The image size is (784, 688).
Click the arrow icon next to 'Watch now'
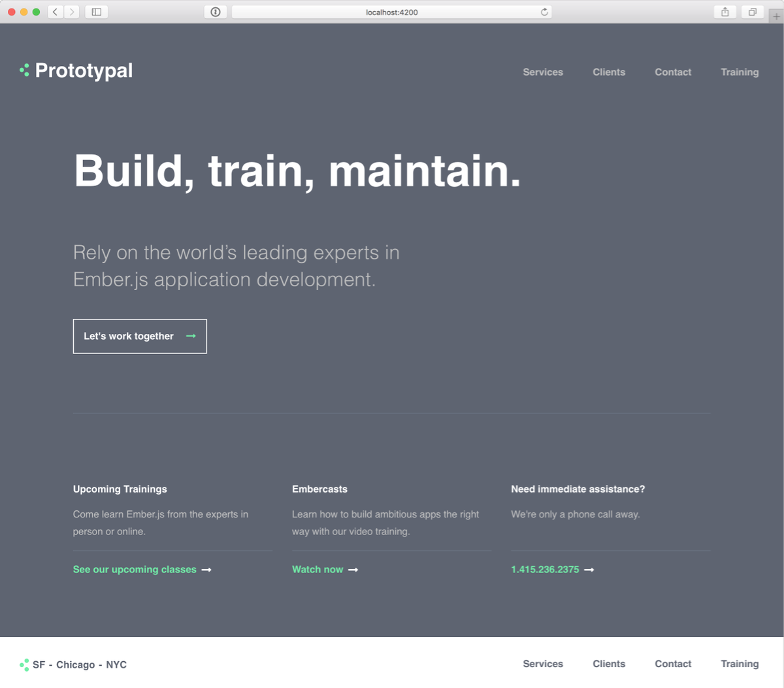point(352,569)
